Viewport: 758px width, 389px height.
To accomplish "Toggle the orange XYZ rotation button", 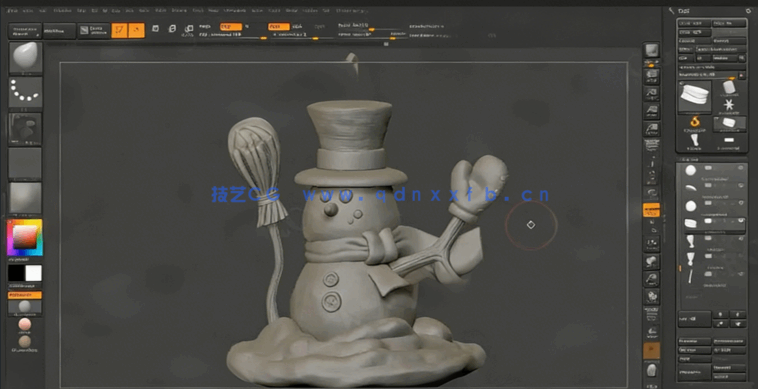I will point(651,210).
